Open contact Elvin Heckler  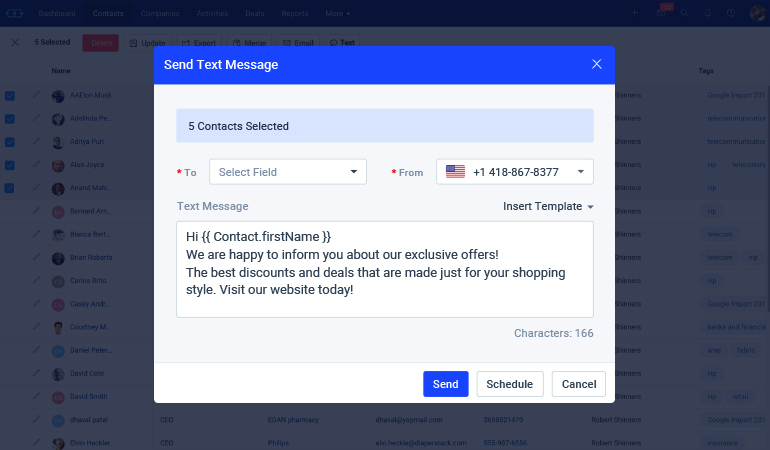pyautogui.click(x=90, y=443)
